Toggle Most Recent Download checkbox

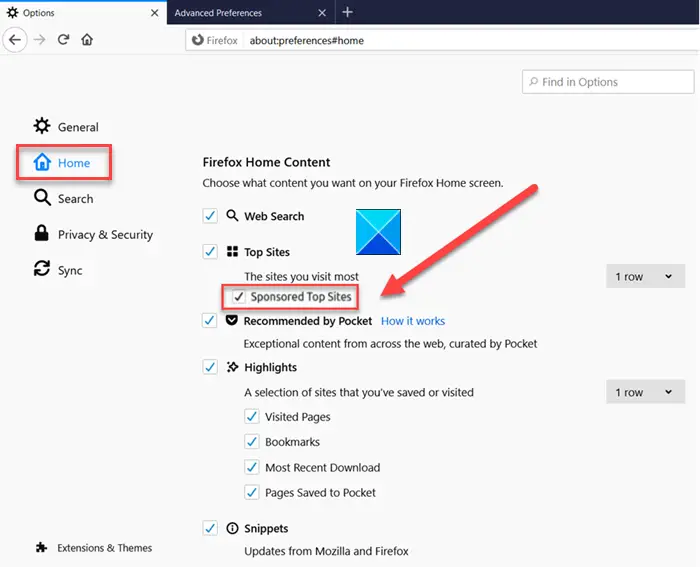252,467
